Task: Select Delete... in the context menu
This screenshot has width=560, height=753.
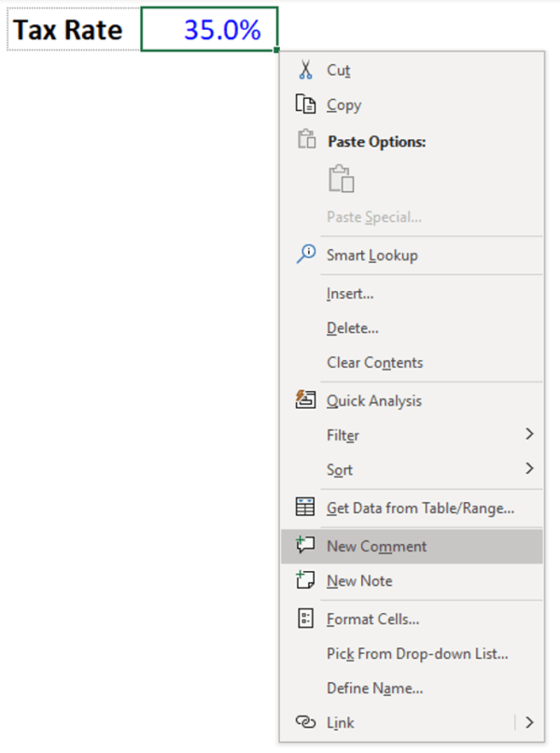Action: 352,328
